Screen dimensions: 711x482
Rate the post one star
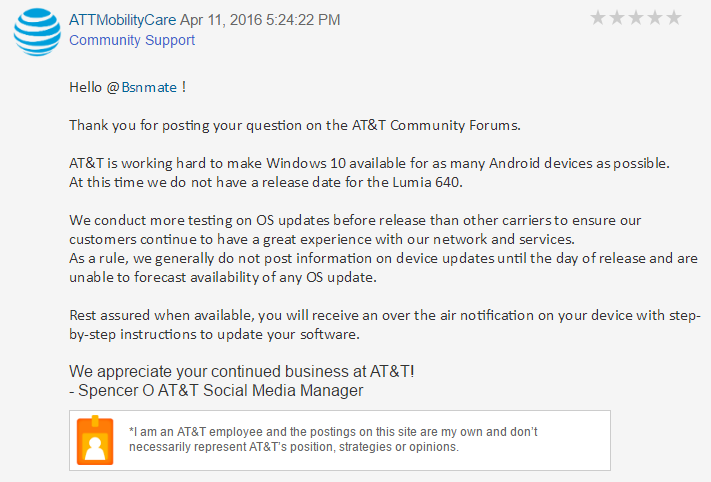(x=598, y=18)
